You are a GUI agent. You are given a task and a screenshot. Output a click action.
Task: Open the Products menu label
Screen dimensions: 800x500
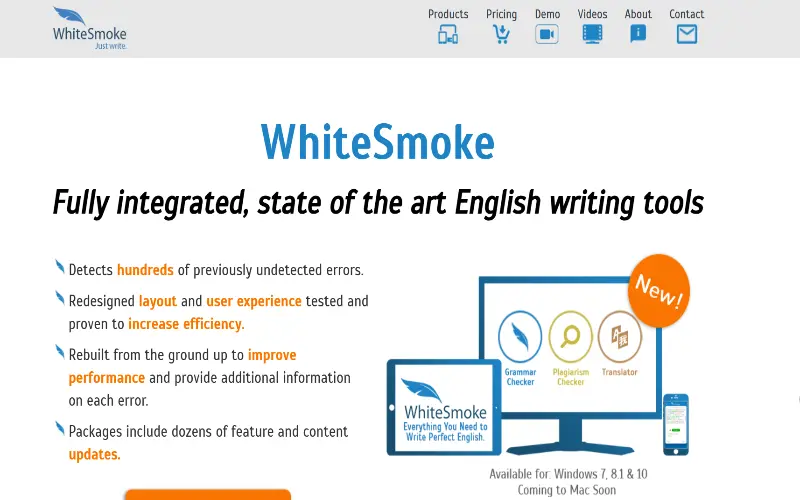coord(448,14)
